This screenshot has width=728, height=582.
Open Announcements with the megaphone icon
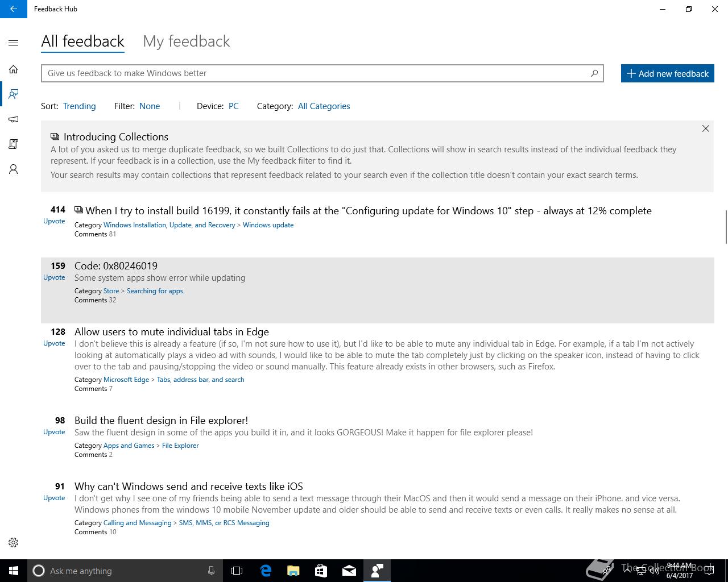click(x=14, y=119)
